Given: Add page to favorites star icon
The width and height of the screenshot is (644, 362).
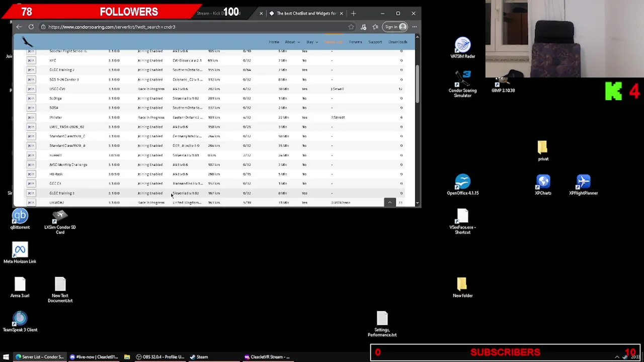Looking at the screenshot, I should click(351, 27).
